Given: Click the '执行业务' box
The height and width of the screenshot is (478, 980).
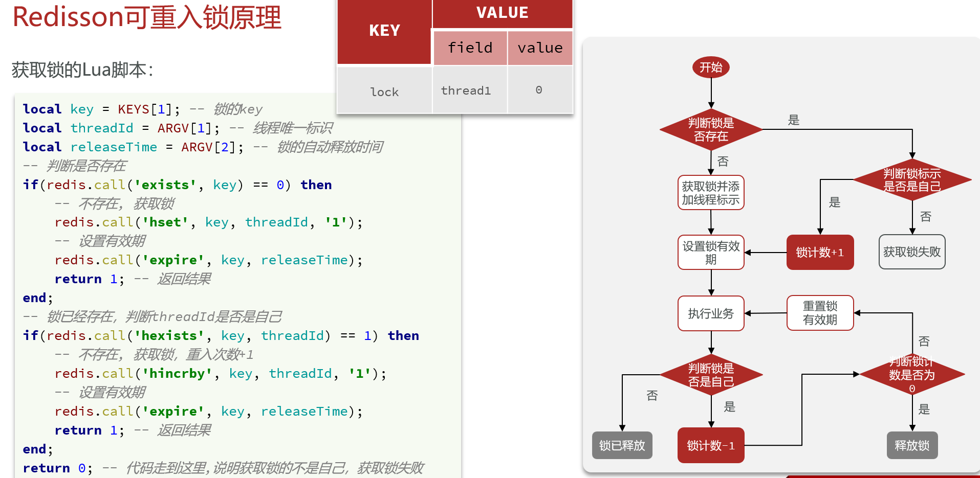Looking at the screenshot, I should (x=711, y=313).
